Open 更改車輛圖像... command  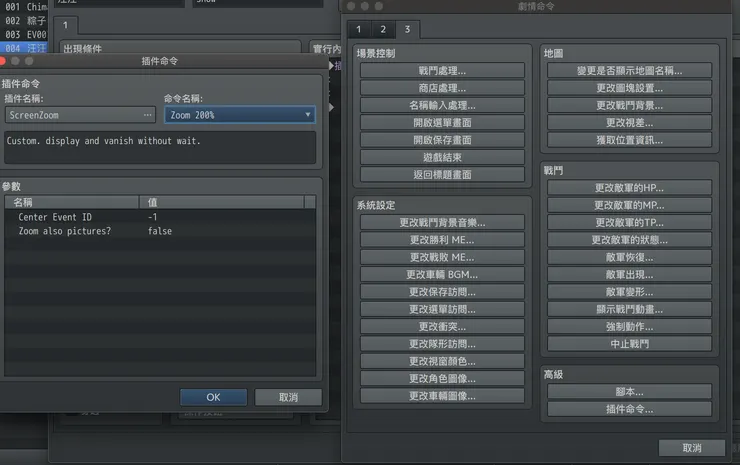[442, 396]
